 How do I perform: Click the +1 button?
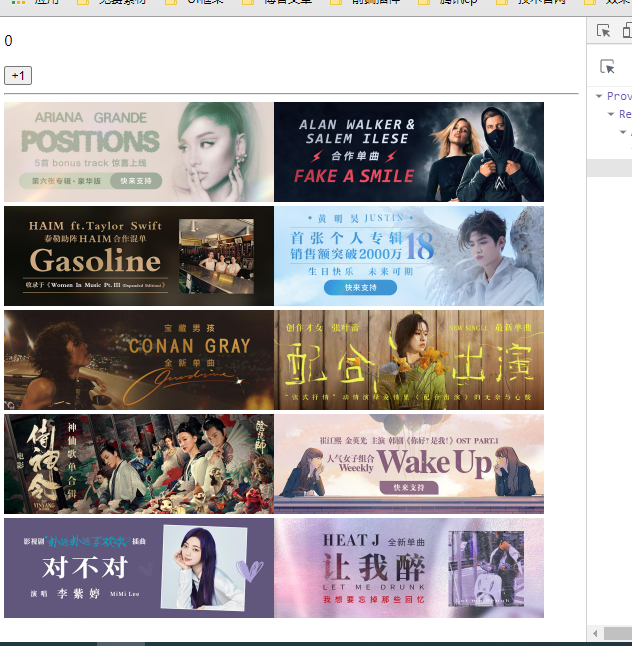coord(18,75)
